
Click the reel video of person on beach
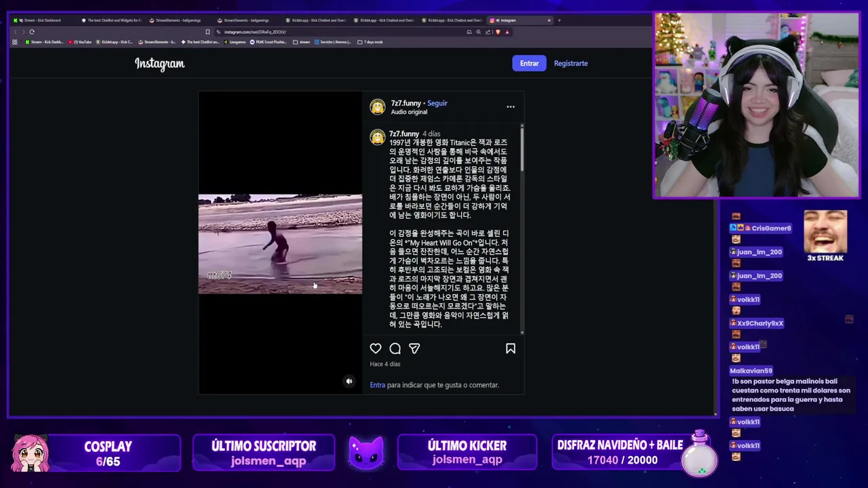280,244
